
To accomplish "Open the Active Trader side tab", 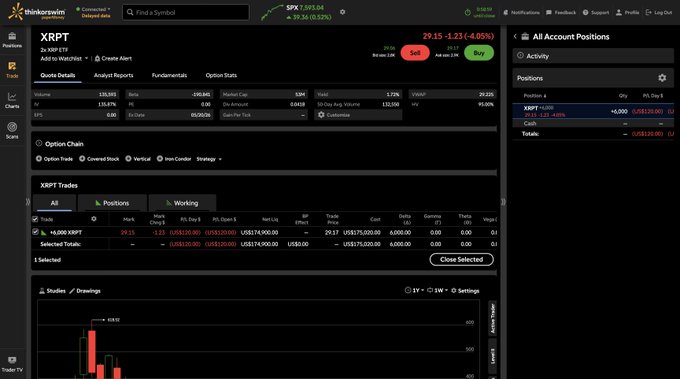I will tap(492, 318).
